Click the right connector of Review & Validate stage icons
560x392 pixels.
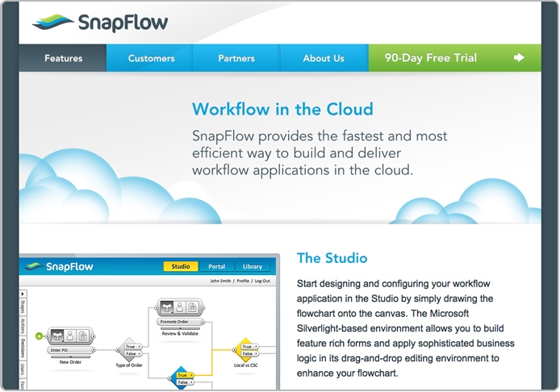(x=203, y=307)
